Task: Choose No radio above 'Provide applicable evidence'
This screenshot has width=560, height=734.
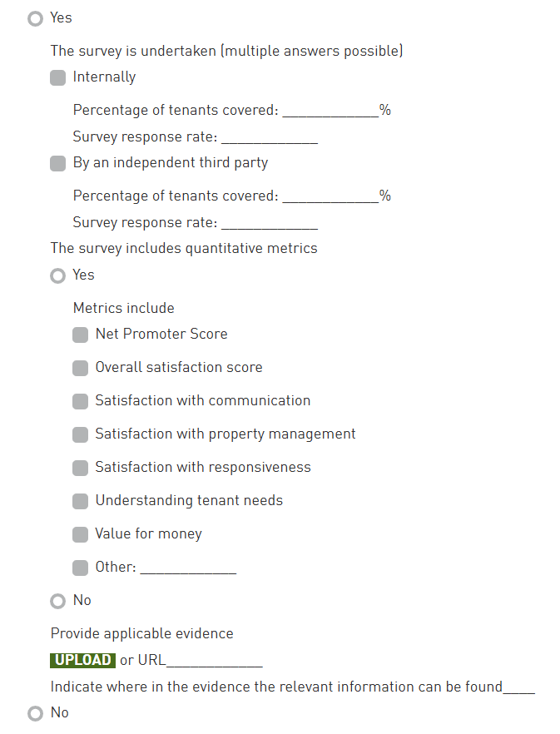Action: click(x=57, y=601)
